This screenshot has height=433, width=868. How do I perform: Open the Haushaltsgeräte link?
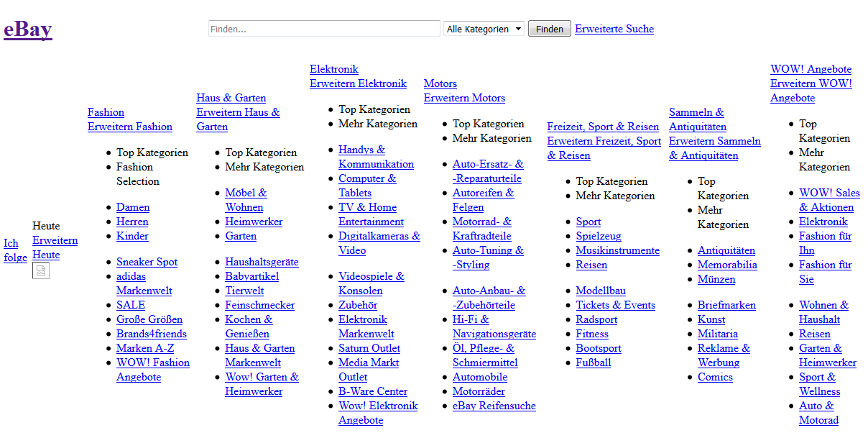pyautogui.click(x=262, y=262)
